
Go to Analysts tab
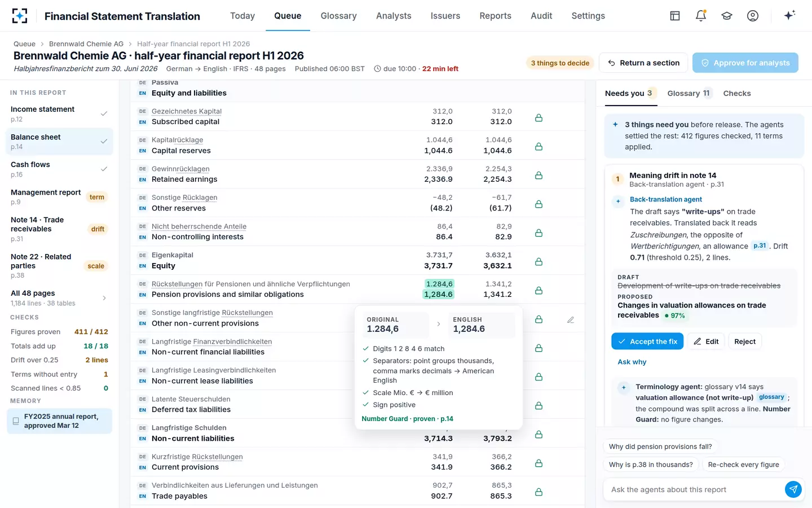(394, 16)
